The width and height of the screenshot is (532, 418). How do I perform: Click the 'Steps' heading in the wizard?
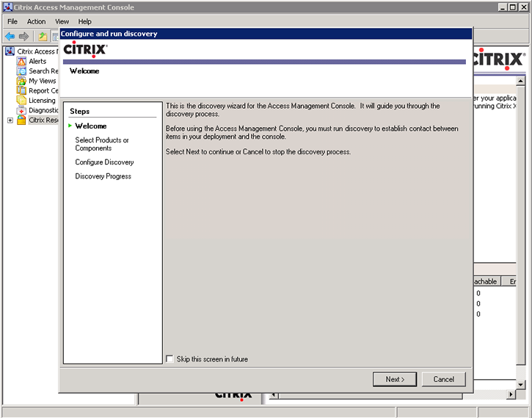pos(80,112)
